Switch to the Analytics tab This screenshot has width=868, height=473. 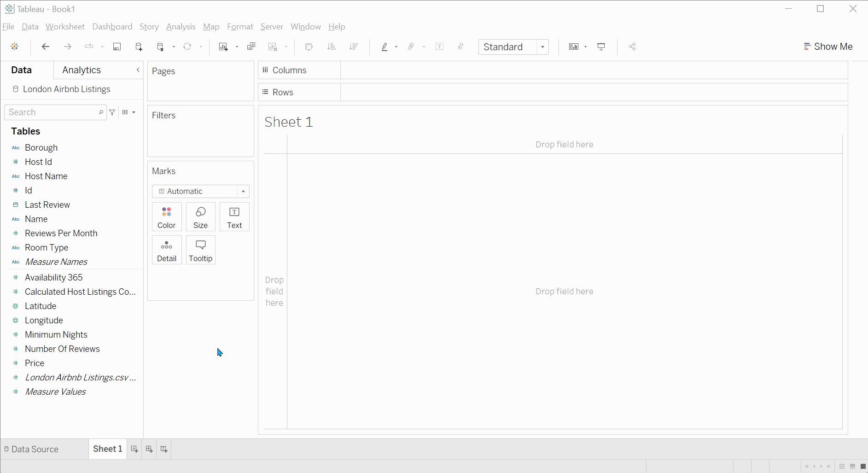point(82,70)
